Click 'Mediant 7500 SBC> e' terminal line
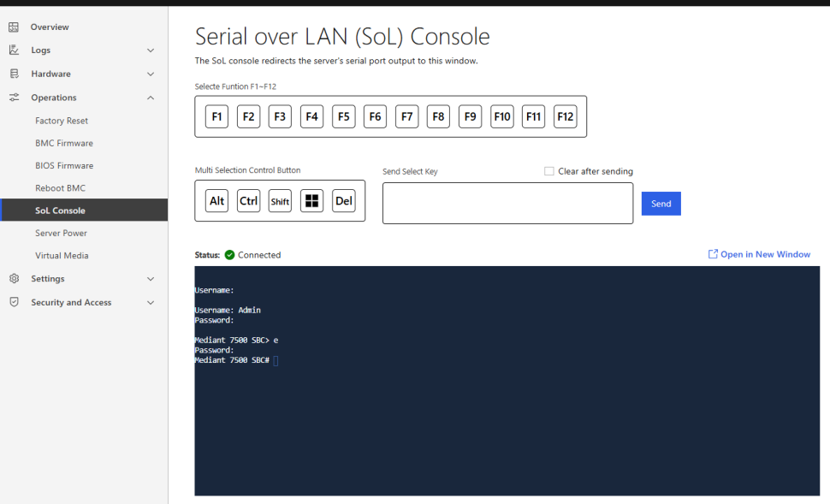The width and height of the screenshot is (830, 504). (x=237, y=341)
